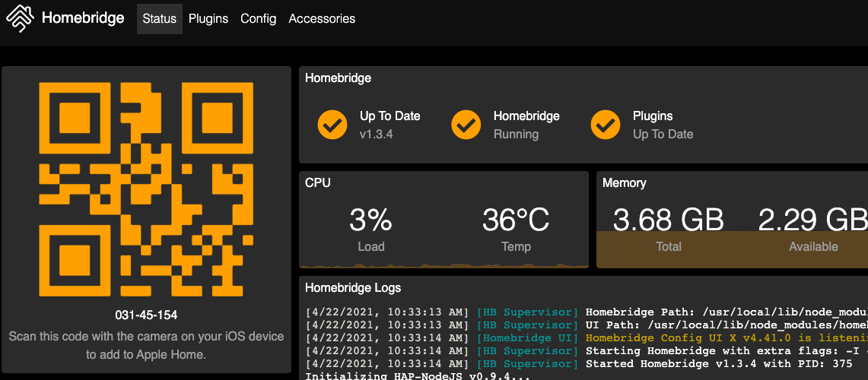868x380 pixels.
Task: Click the 3% CPU load value
Action: click(x=370, y=220)
